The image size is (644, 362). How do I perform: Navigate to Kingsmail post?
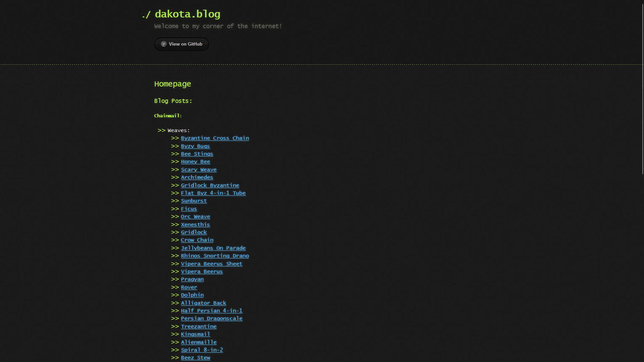point(196,334)
